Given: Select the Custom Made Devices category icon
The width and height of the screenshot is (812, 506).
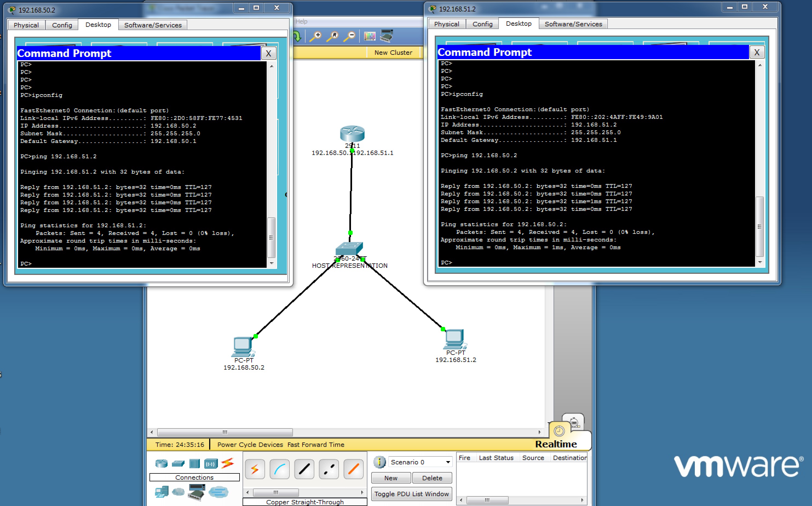Looking at the screenshot, I should tap(196, 492).
